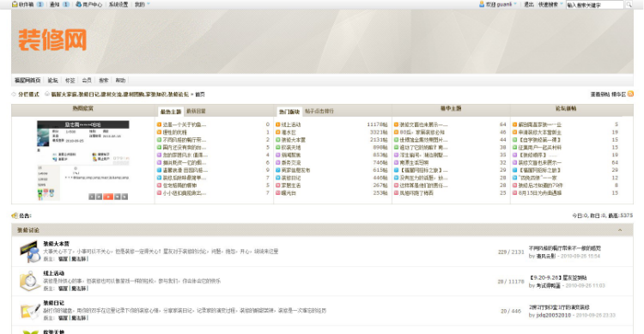Open 标签 in the navigation bar
The image size is (644, 334).
tap(70, 81)
